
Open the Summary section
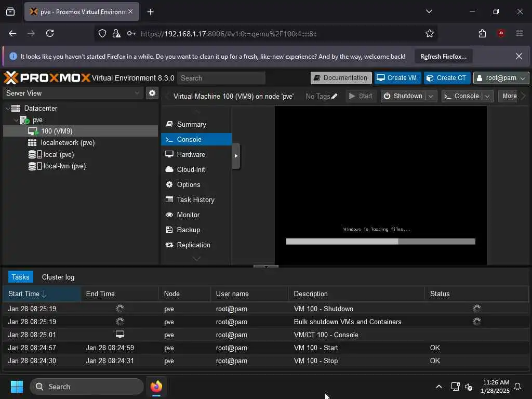coord(196,124)
